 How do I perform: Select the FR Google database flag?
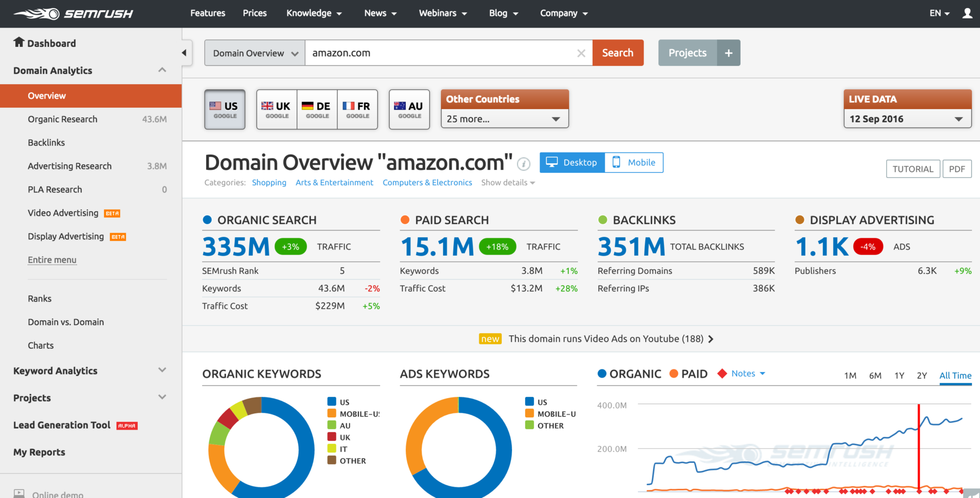click(357, 109)
